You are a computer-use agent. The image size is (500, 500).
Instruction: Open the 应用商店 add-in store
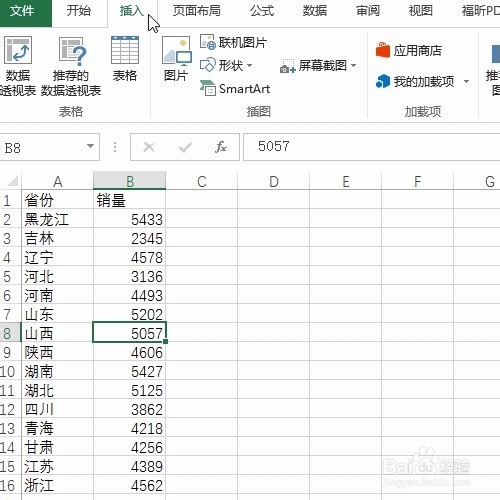click(409, 51)
